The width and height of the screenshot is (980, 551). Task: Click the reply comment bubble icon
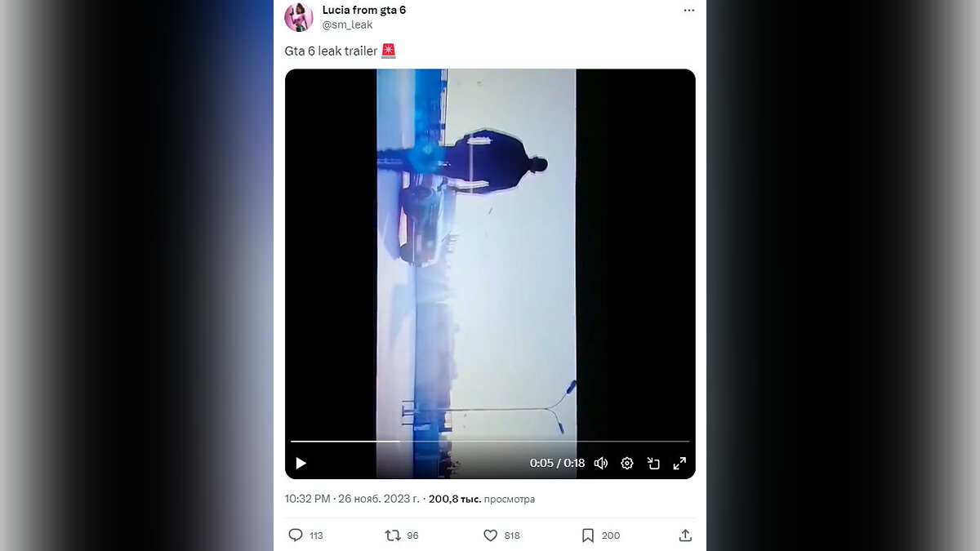(296, 535)
